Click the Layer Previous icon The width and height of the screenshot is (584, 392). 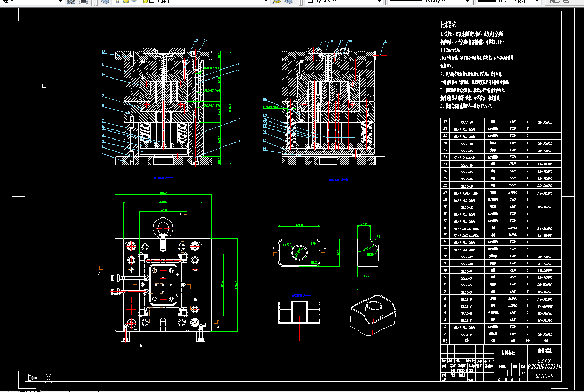point(289,2)
